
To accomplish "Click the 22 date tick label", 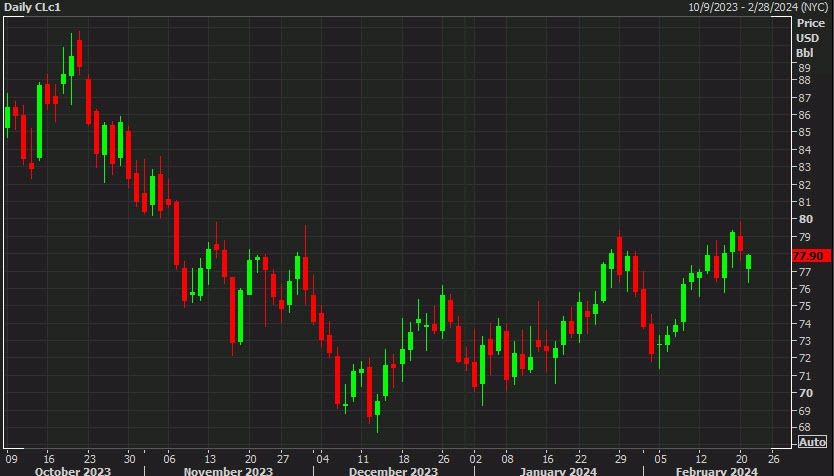I will tap(581, 459).
